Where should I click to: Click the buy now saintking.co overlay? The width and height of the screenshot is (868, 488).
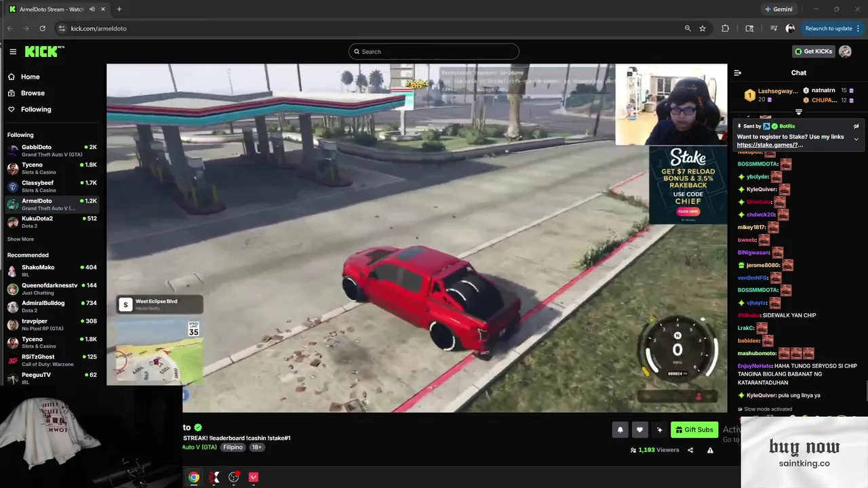pyautogui.click(x=804, y=453)
